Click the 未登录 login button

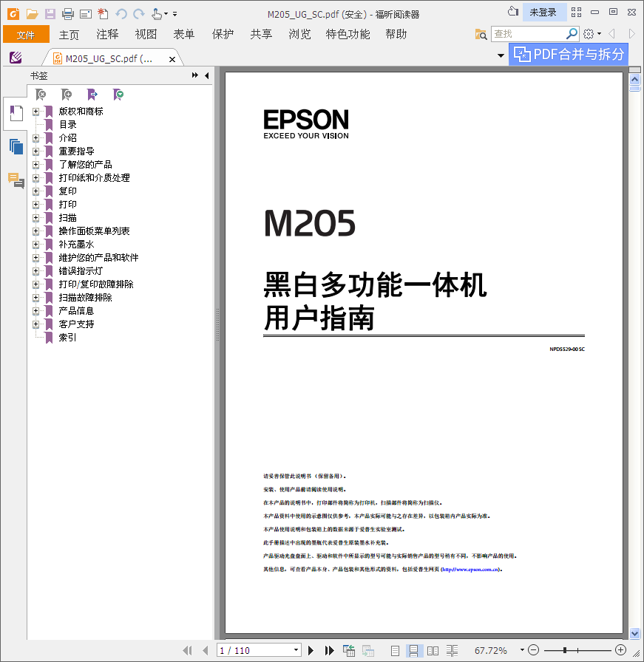click(x=543, y=13)
